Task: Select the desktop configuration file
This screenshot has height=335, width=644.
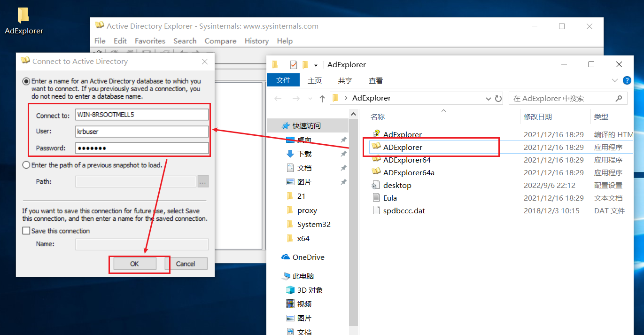Action: coord(392,185)
